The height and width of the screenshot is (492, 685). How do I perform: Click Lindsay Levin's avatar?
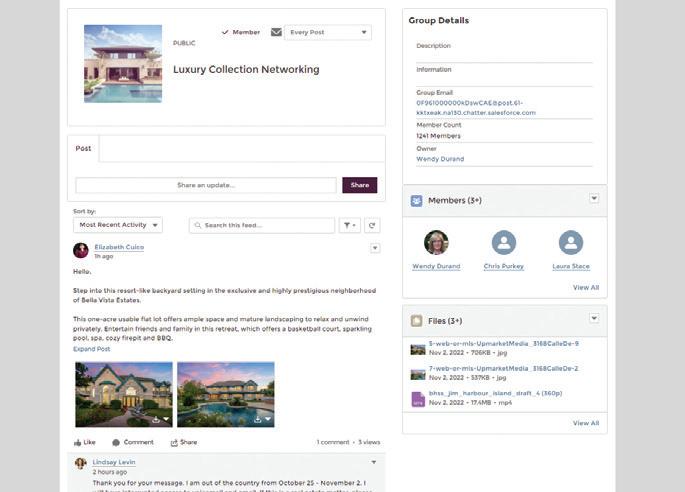tap(80, 463)
